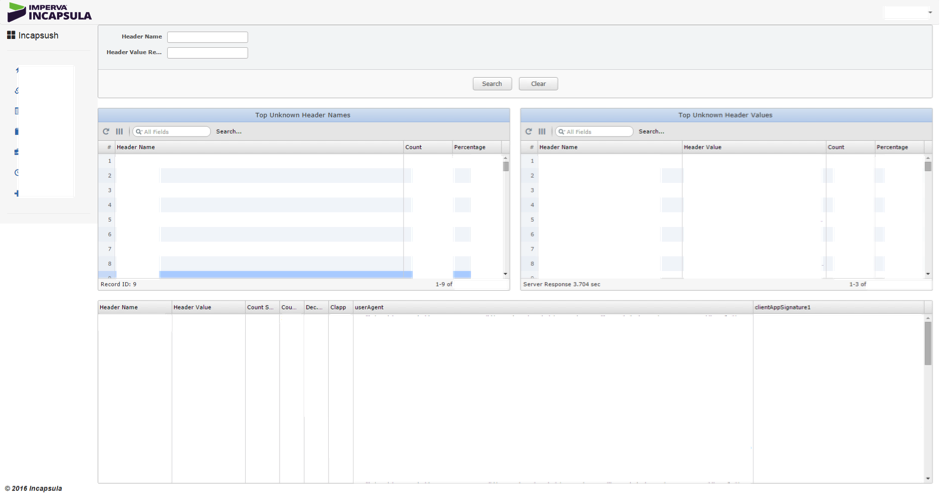Select row 3 in Top Unknown Header Names
Image resolution: width=940 pixels, height=498 pixels.
point(300,190)
